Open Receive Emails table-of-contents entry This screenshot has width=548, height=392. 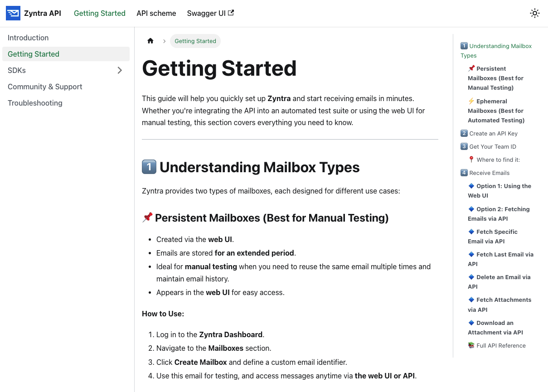[x=489, y=173]
